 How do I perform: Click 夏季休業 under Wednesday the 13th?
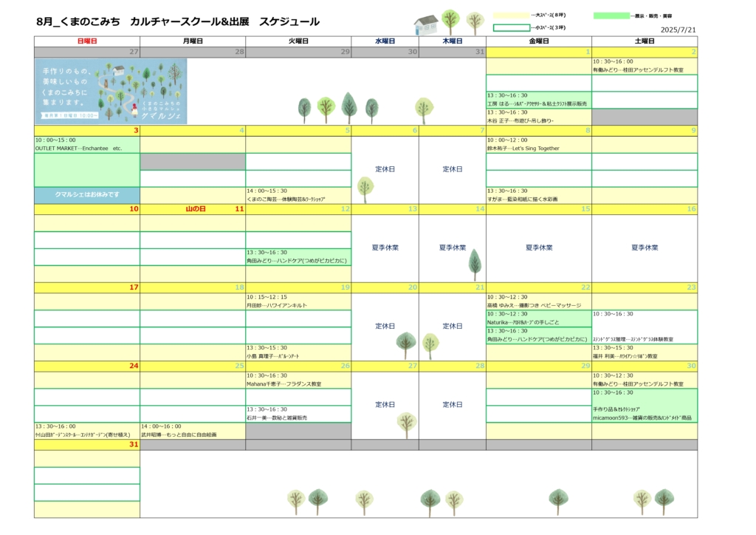[385, 248]
